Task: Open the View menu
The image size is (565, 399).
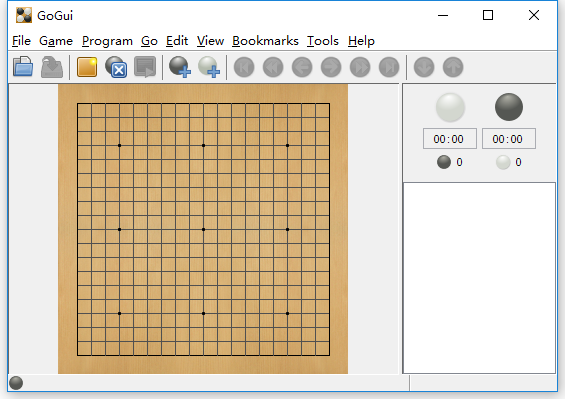Action: click(x=210, y=41)
